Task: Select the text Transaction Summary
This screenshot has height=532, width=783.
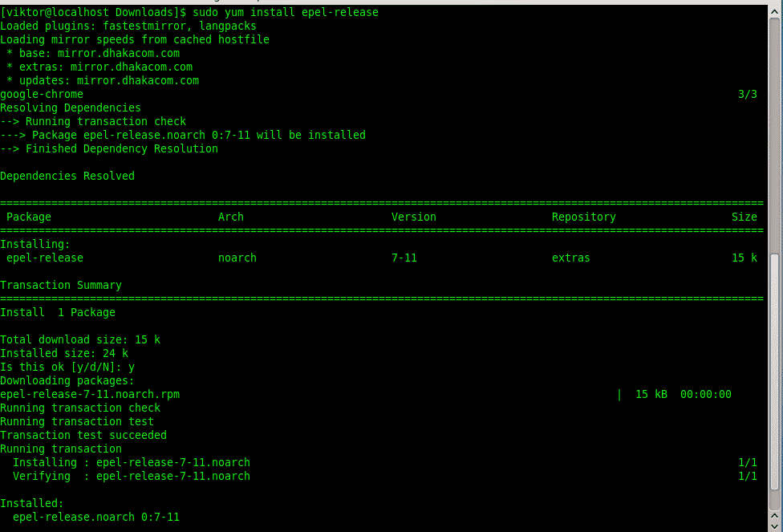Action: [61, 285]
